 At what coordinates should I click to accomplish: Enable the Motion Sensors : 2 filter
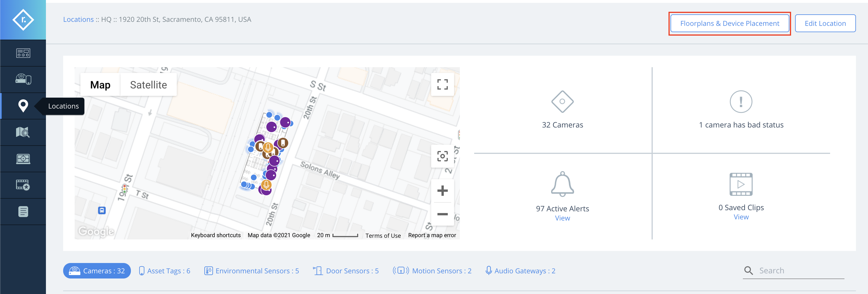coord(432,271)
